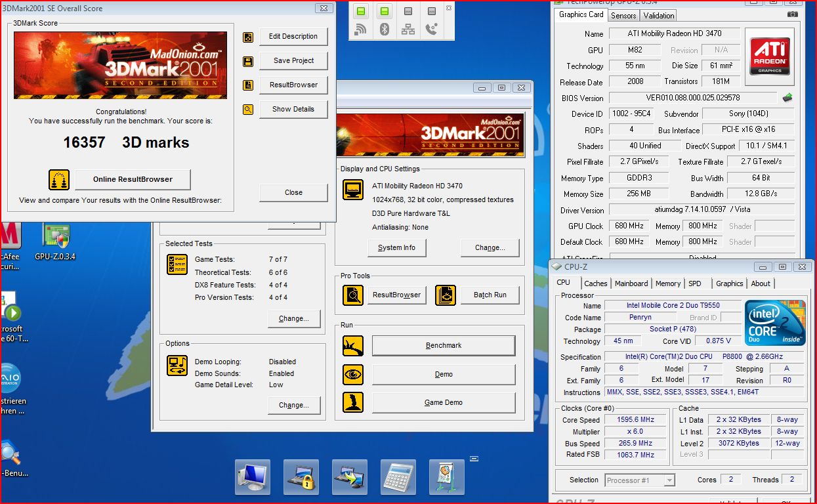The height and width of the screenshot is (504, 817).
Task: Open the calculator dock launcher
Action: [398, 477]
